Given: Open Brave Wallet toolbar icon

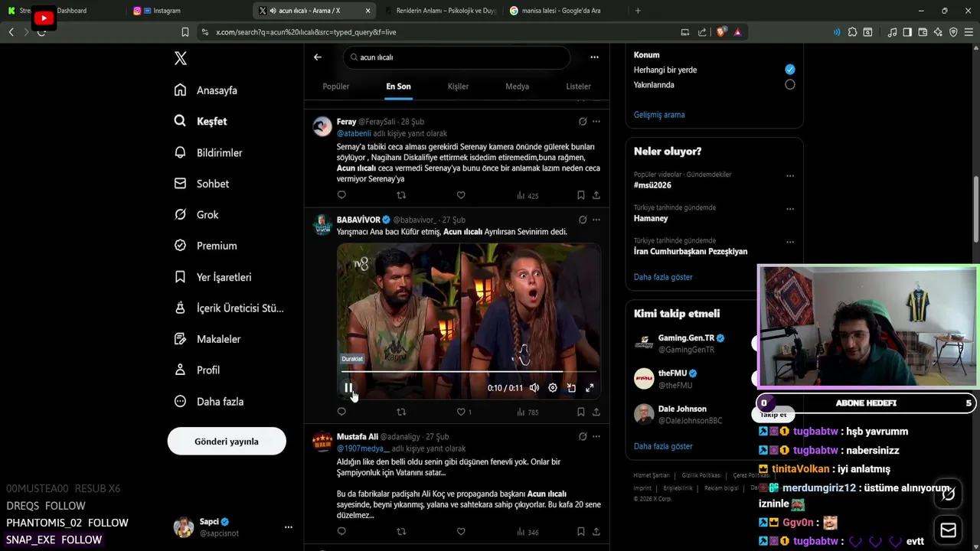Looking at the screenshot, I should 923,32.
